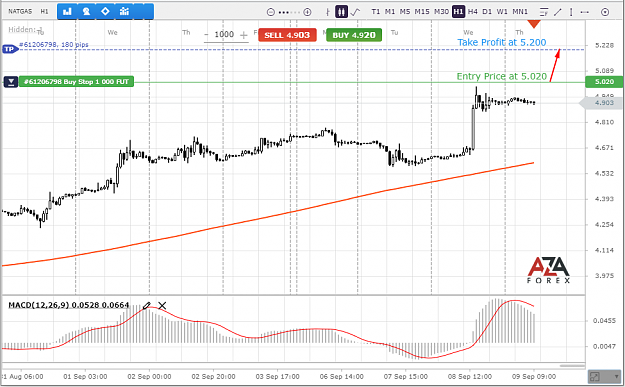The image size is (625, 387).
Task: Click the #61206798, 180 pips label
Action: pyautogui.click(x=54, y=45)
